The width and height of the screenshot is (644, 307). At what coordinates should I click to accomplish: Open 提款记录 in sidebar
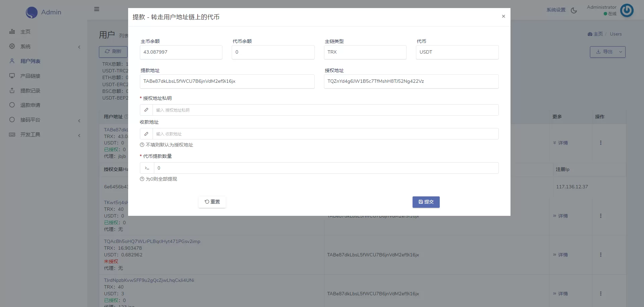click(30, 91)
